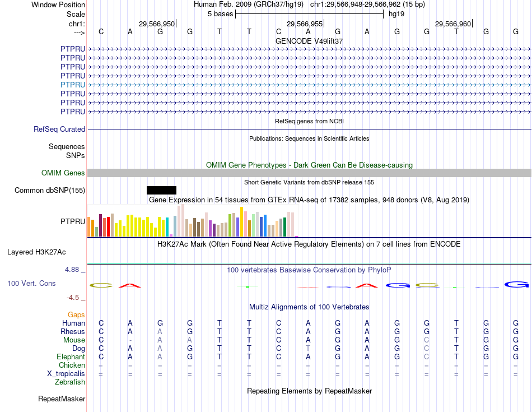This screenshot has width=532, height=412.
Task: Select the Dog species row label
Action: 79,349
